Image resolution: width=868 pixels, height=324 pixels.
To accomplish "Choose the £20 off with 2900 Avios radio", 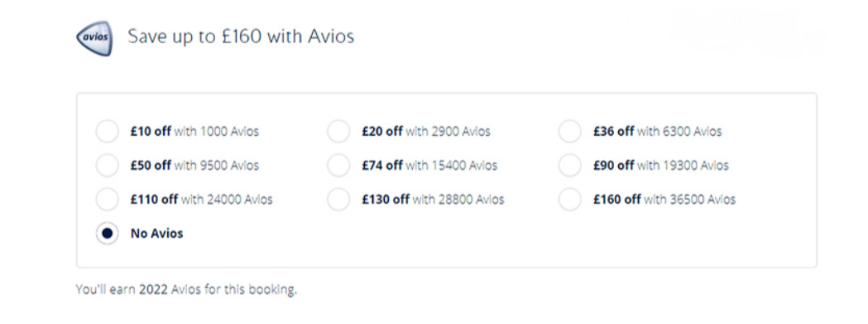I will click(338, 132).
